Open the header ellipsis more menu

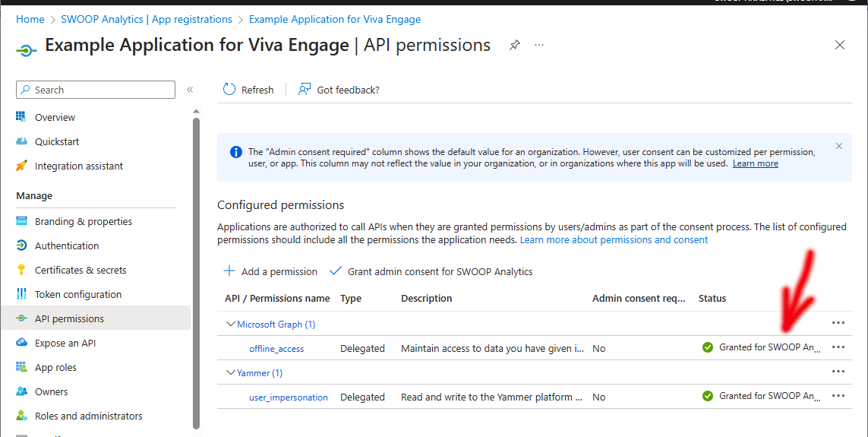tap(539, 45)
